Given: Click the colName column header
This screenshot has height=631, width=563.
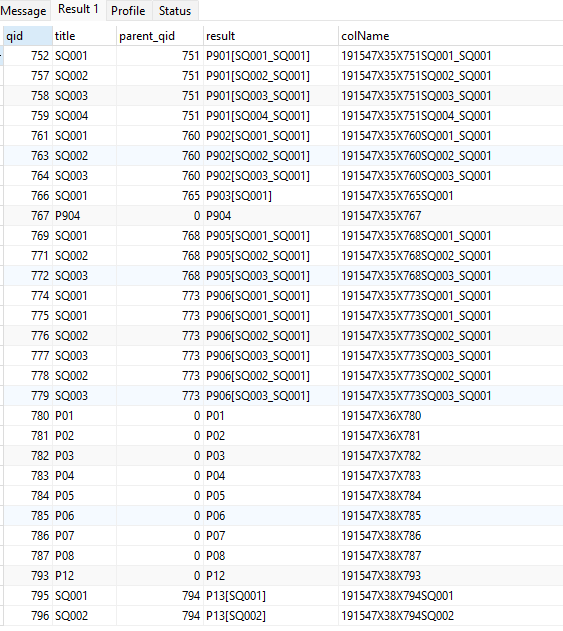Looking at the screenshot, I should (x=451, y=36).
